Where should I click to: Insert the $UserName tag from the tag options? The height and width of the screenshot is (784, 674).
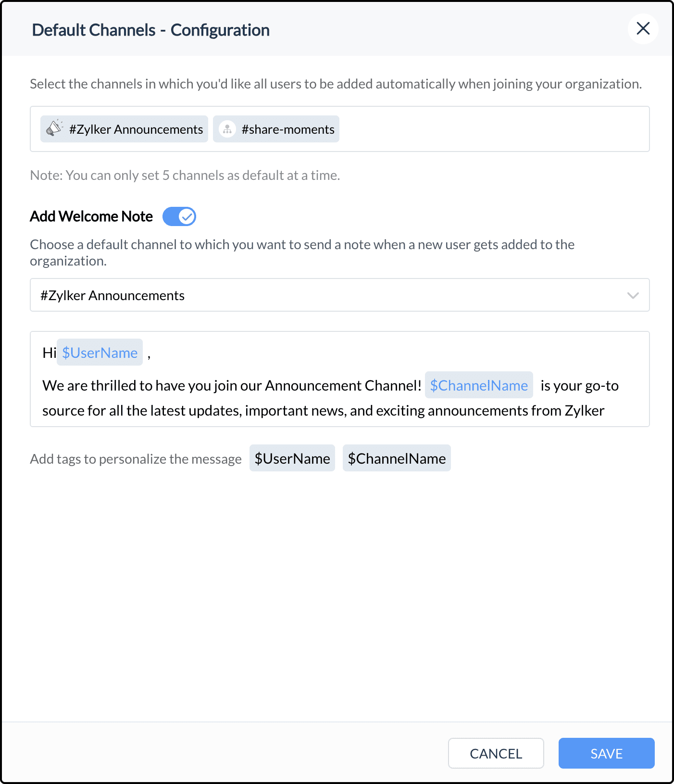(x=292, y=458)
